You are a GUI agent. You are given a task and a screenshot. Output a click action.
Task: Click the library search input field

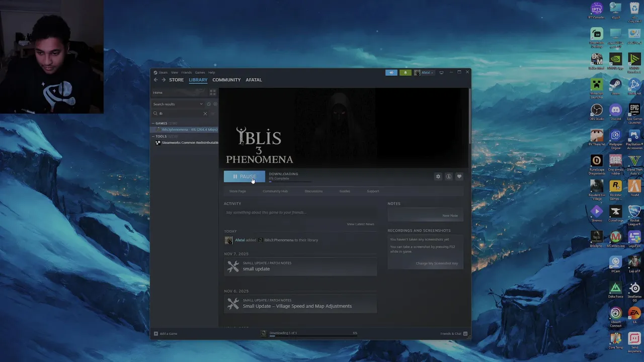(x=180, y=114)
